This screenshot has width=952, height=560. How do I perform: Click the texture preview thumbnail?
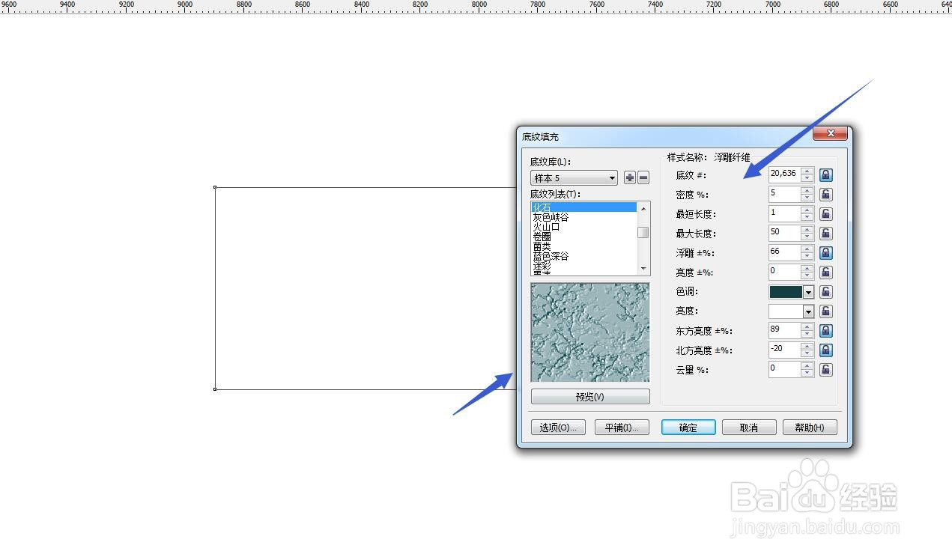tap(590, 332)
